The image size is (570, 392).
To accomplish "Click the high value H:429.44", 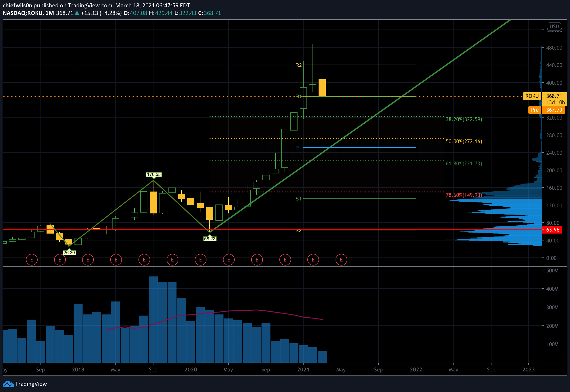I will pyautogui.click(x=161, y=13).
